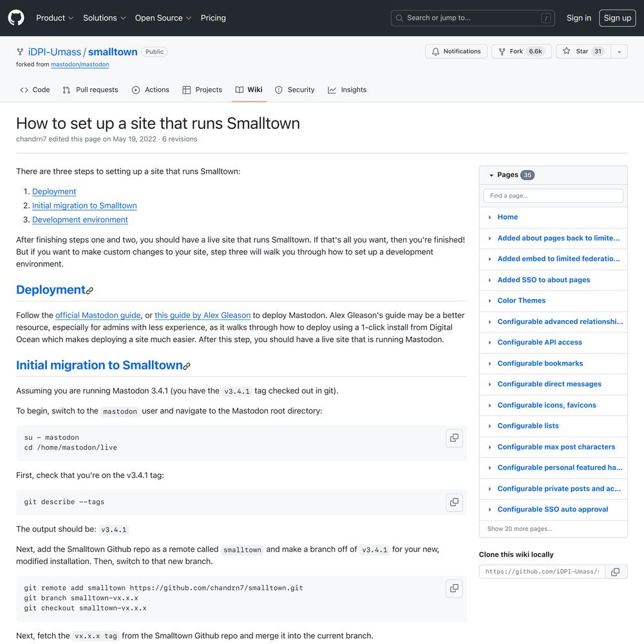The image size is (644, 644).
Task: Open the Product dropdown menu
Action: [55, 18]
